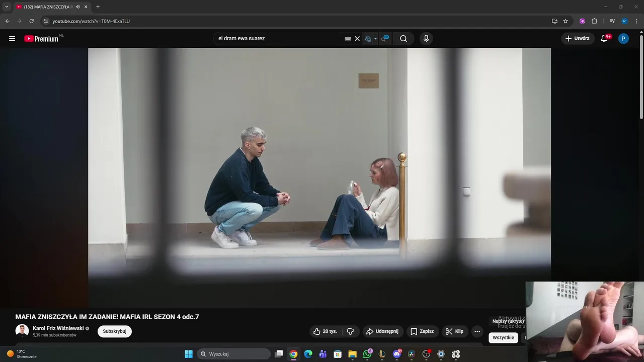Open Karol Friz Wiśniewski channel avatar
Viewport: 644px width, 362px height.
tap(22, 331)
